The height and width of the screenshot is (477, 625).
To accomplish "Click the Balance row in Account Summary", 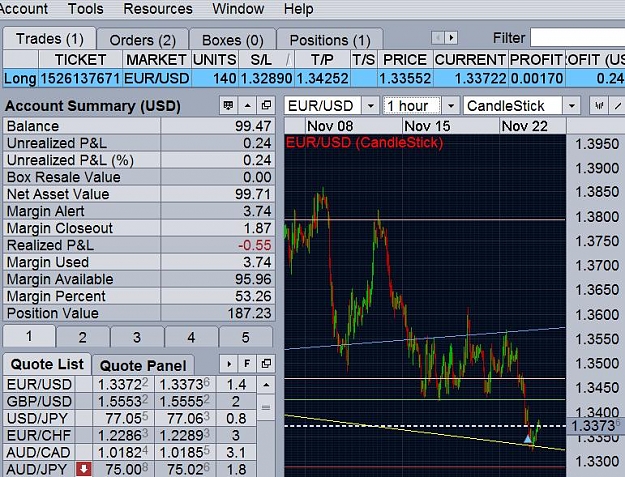I will pos(139,126).
